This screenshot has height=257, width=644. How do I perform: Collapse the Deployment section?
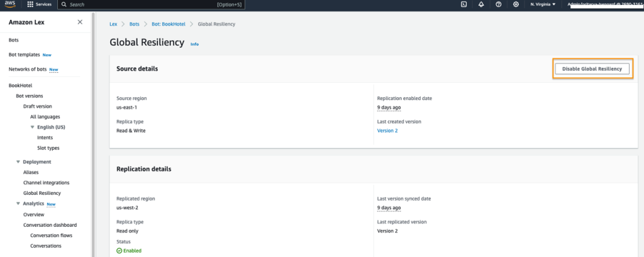pyautogui.click(x=18, y=162)
